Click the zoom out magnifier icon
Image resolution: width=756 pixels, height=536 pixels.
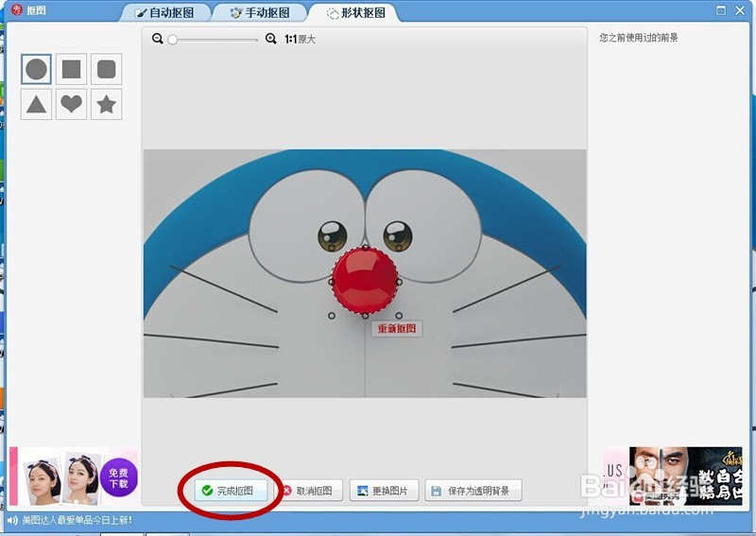pyautogui.click(x=157, y=39)
